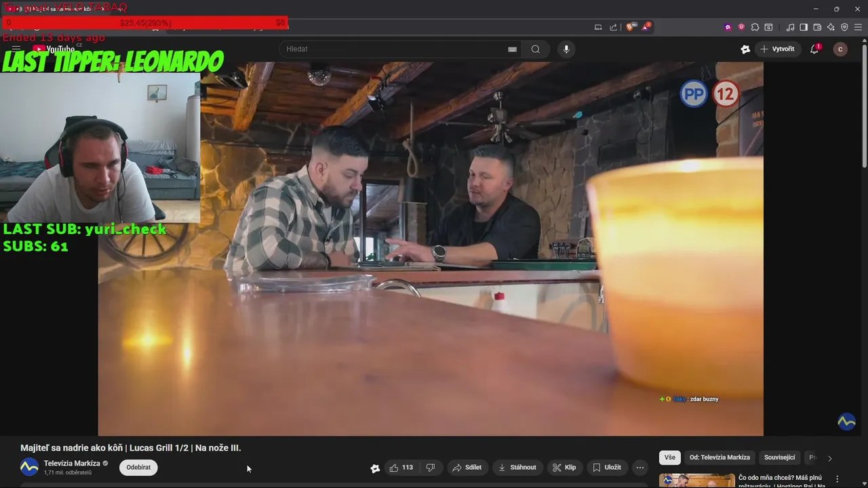Image resolution: width=868 pixels, height=488 pixels.
Task: Like the video with thumbs up
Action: pyautogui.click(x=401, y=468)
